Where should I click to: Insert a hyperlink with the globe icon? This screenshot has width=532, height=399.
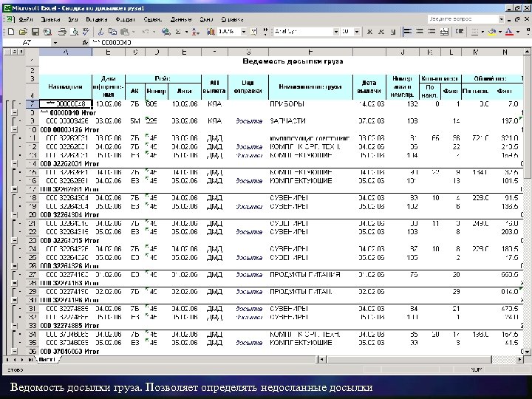(166, 32)
